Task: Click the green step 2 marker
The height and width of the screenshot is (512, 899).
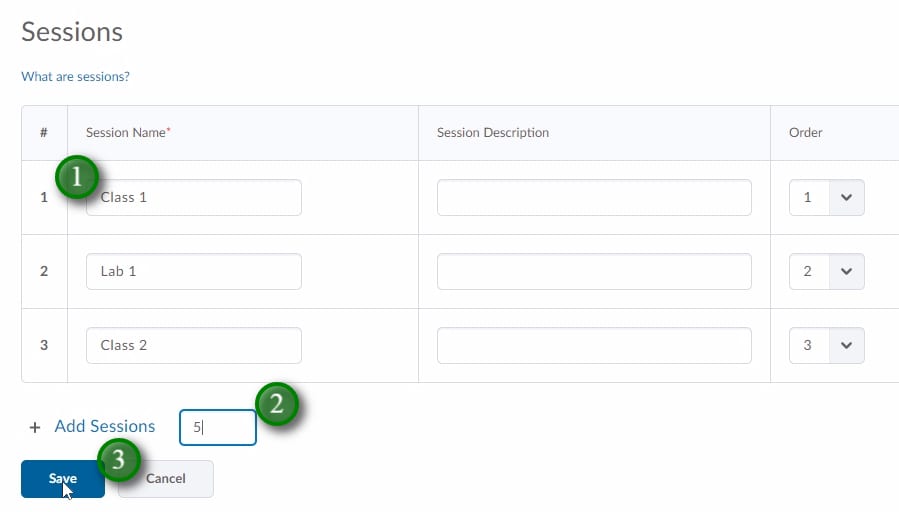Action: coord(278,404)
